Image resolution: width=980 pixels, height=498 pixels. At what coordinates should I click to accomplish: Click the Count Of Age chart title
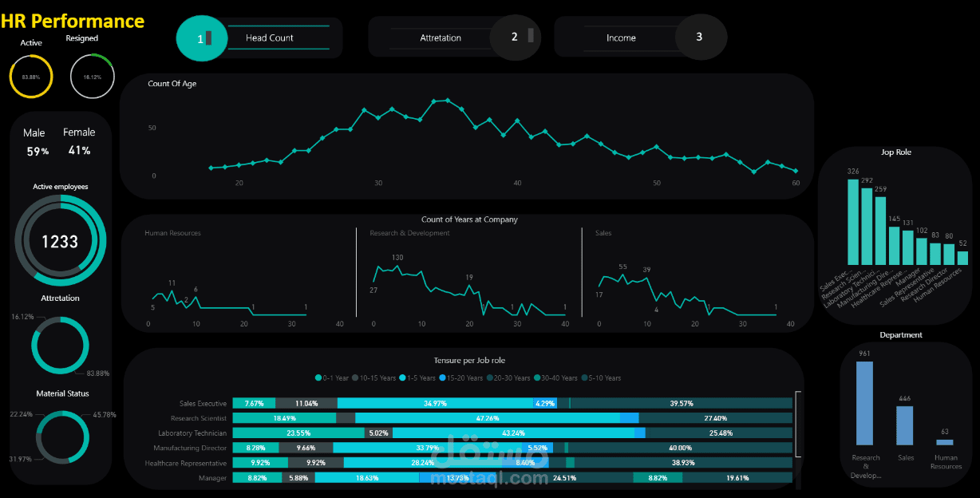tap(172, 84)
